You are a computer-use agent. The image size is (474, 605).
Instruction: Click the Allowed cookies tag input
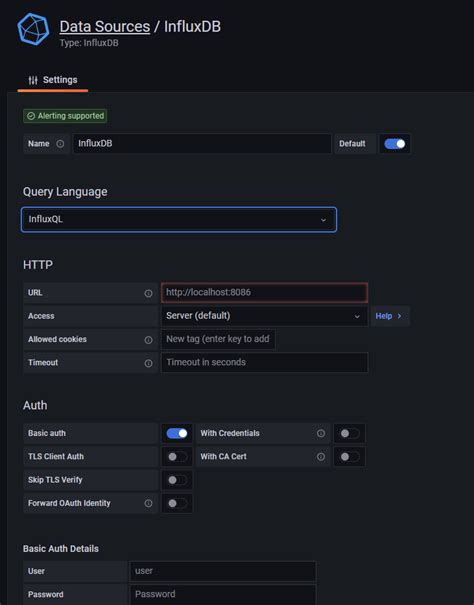[x=218, y=339]
